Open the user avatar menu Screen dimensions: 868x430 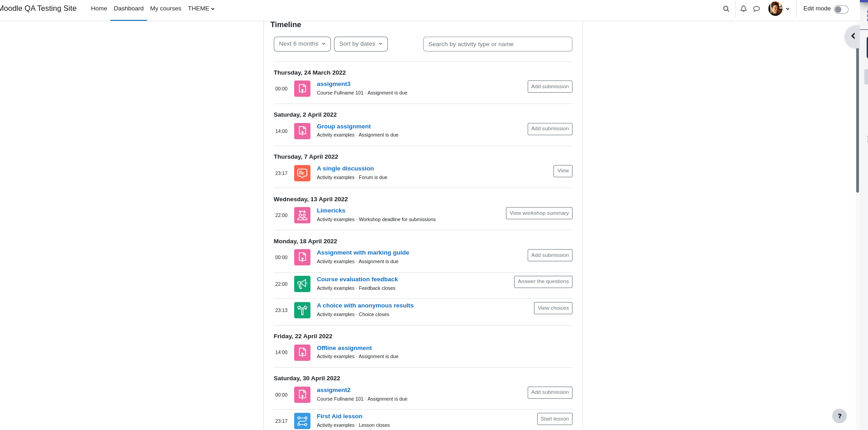pyautogui.click(x=779, y=9)
